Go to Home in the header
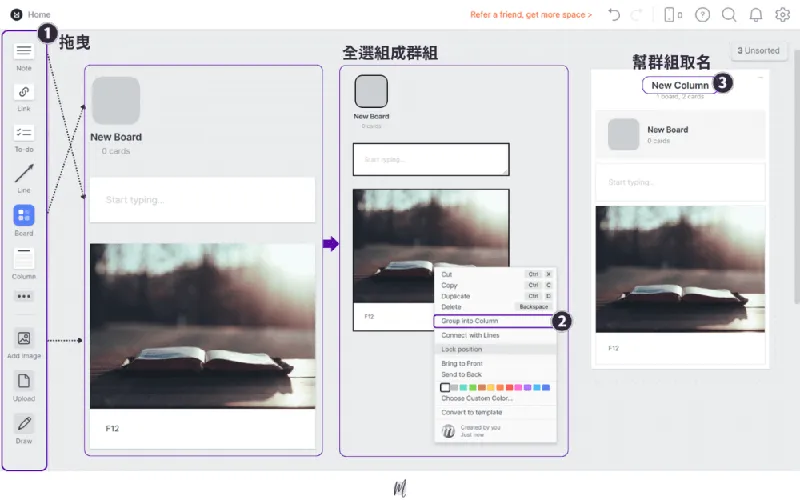 (x=39, y=14)
